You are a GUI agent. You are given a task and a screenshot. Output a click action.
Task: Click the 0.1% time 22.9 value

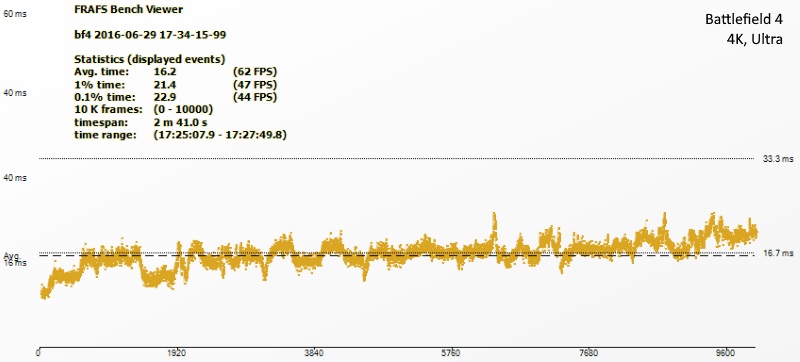[165, 97]
